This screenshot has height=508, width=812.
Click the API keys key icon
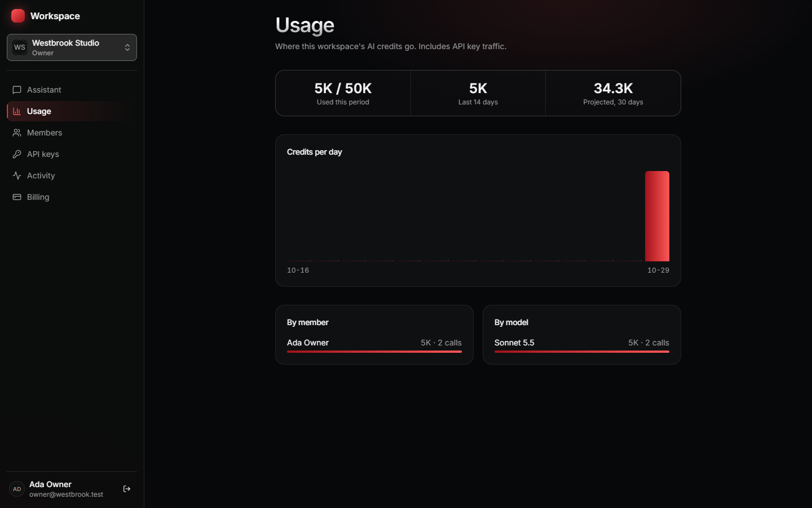17,154
